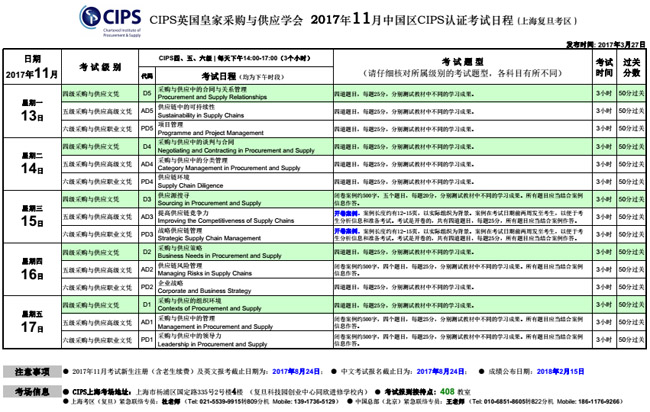Select 'Management in Procurement and Supply' exam
650x412 pixels.
215,327
